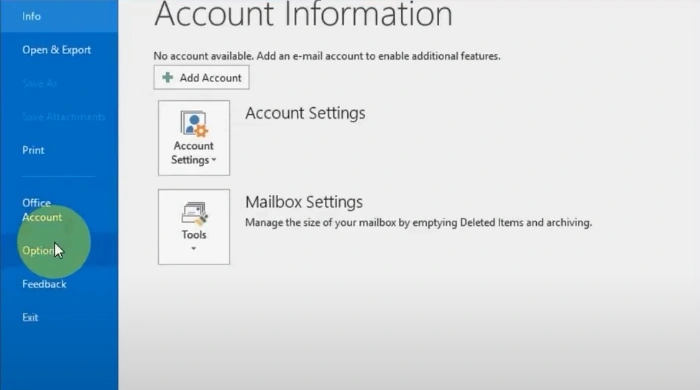700x390 pixels.
Task: Open the Office Account page
Action: pos(42,210)
